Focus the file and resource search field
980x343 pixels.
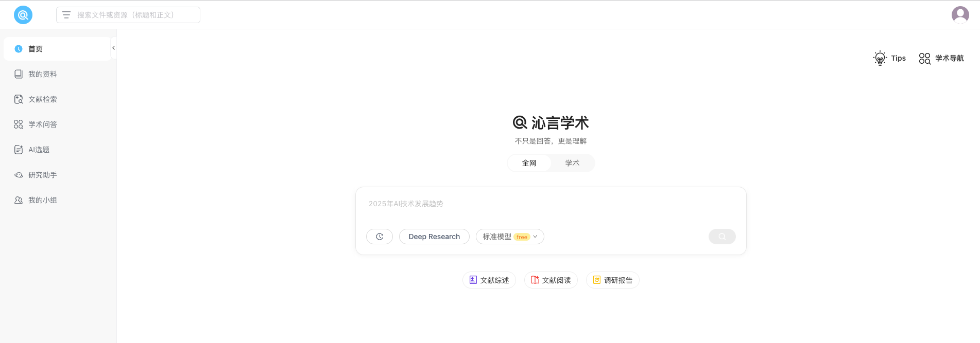tap(128, 15)
